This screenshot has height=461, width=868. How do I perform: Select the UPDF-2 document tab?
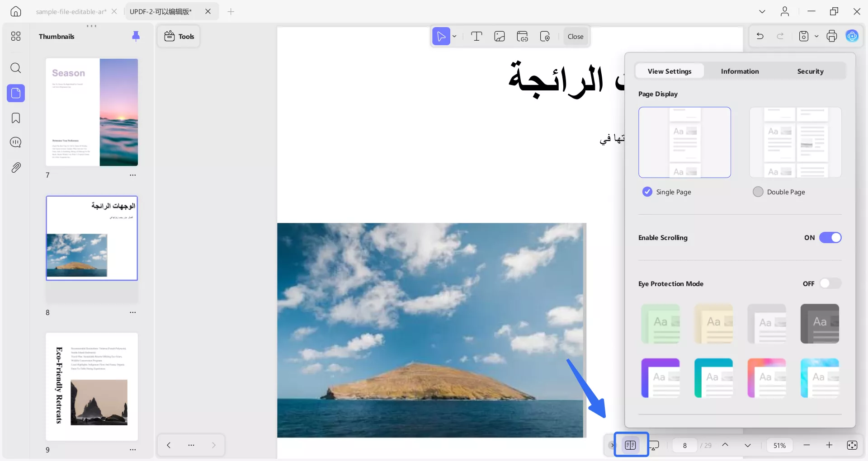pos(161,12)
